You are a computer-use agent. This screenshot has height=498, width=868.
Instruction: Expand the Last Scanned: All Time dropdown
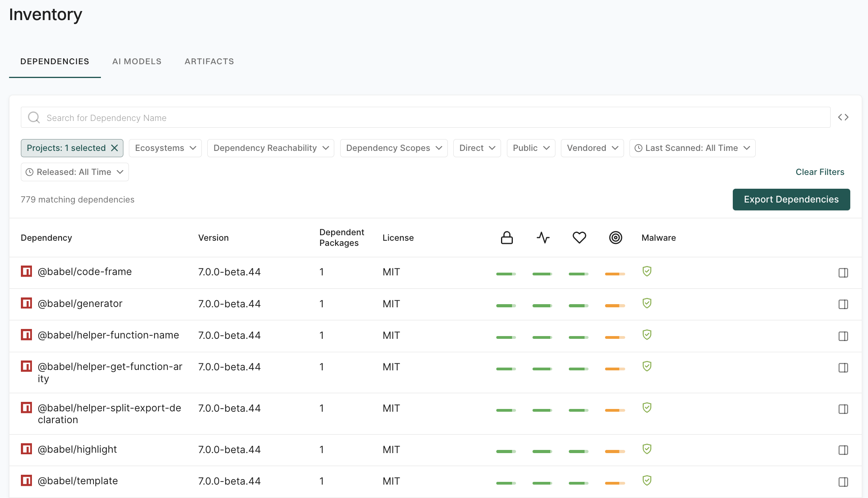coord(692,148)
